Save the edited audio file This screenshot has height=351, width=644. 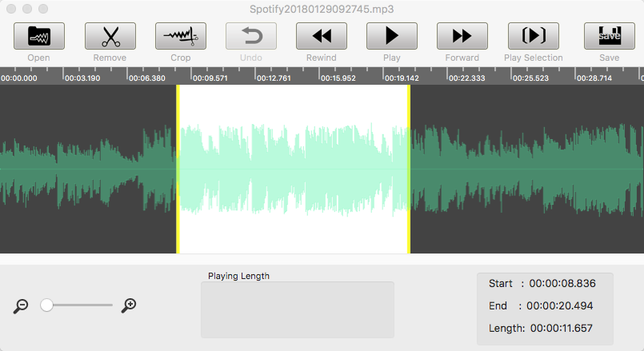(609, 36)
